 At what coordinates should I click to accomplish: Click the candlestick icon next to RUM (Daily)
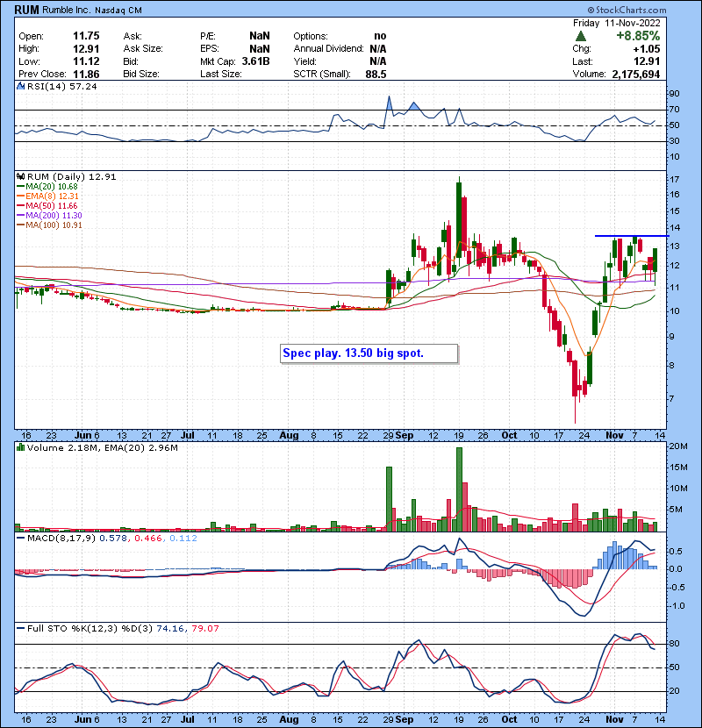point(20,177)
